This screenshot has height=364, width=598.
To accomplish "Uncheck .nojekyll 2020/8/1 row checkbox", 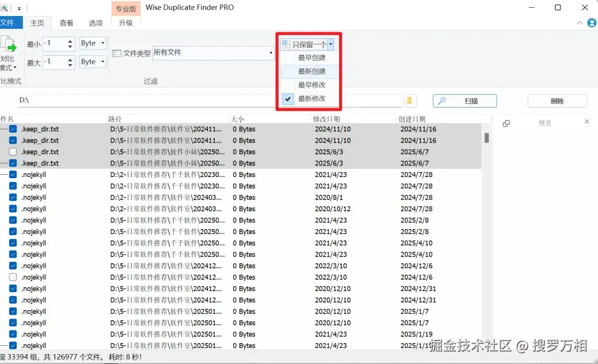I will coord(13,197).
